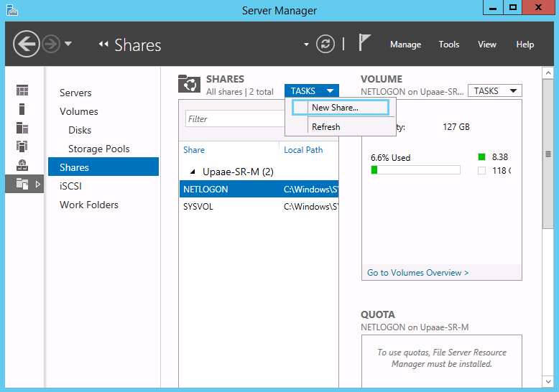Open the Disks page

click(x=80, y=130)
